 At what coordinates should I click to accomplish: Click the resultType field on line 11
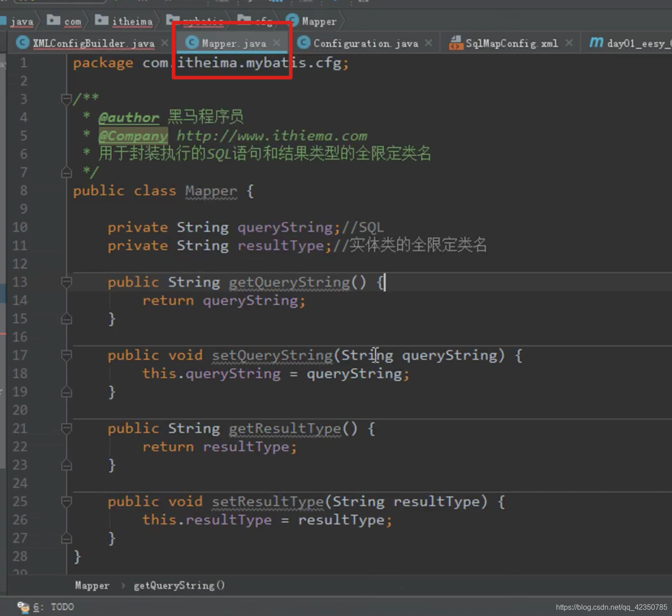point(281,246)
